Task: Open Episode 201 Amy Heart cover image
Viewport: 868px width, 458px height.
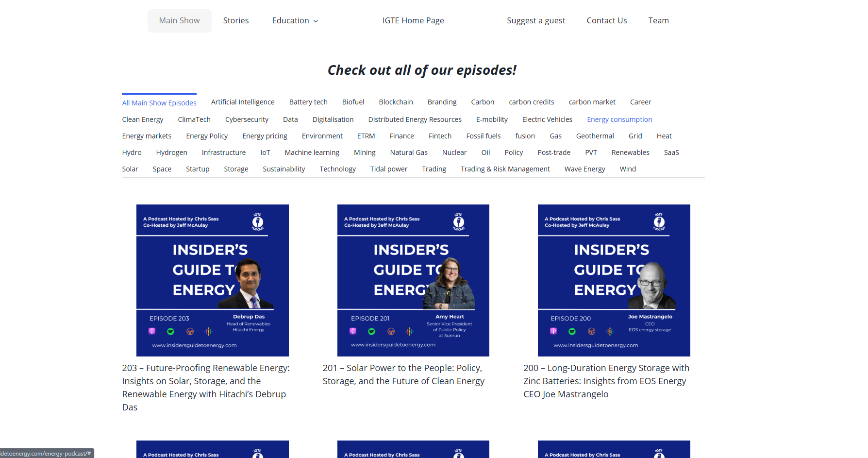Action: point(413,280)
